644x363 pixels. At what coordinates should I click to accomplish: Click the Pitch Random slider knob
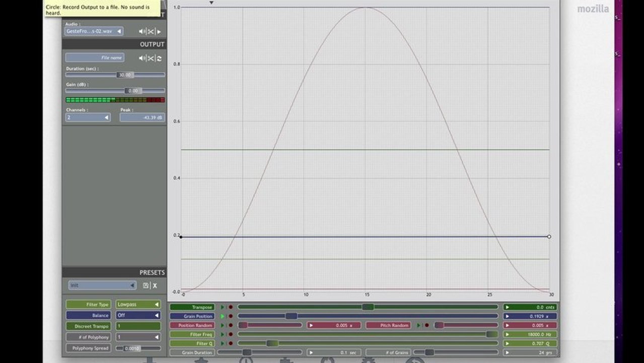tap(439, 325)
